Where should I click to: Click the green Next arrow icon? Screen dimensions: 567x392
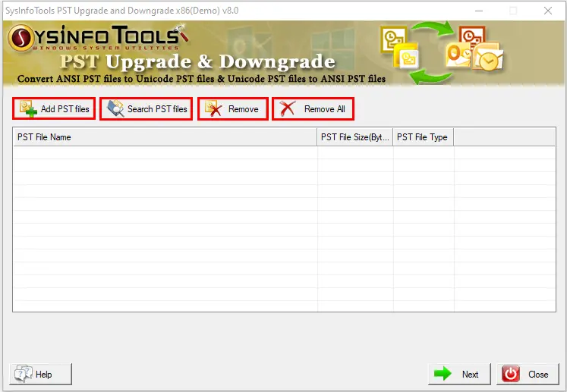tap(443, 374)
